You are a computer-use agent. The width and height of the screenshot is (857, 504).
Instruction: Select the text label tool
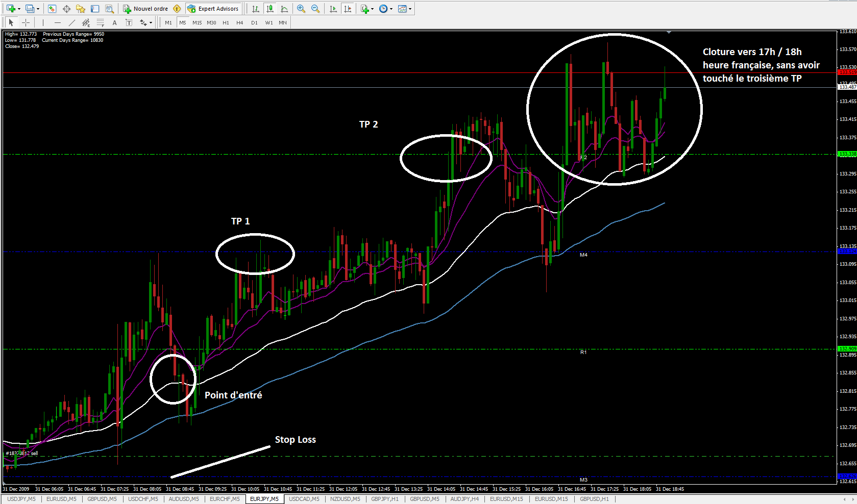click(x=129, y=22)
